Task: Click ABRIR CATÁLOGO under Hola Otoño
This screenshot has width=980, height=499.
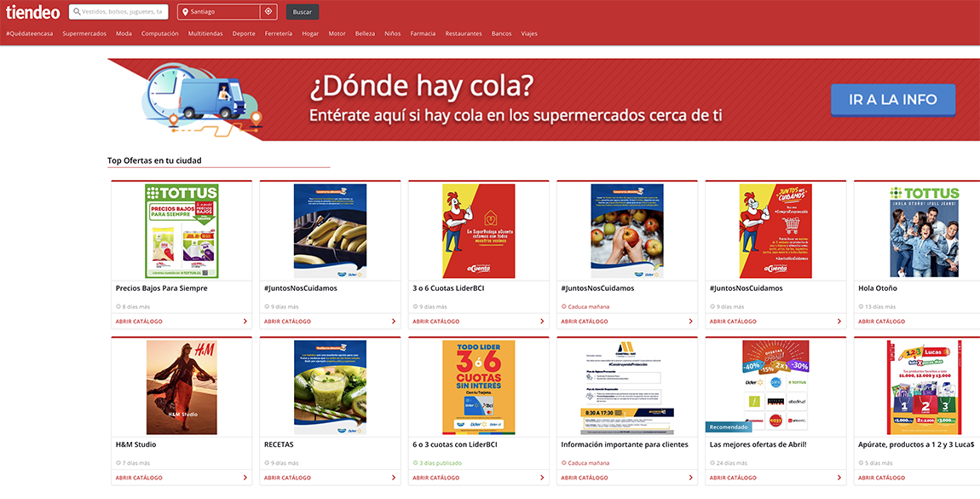Action: coord(881,322)
